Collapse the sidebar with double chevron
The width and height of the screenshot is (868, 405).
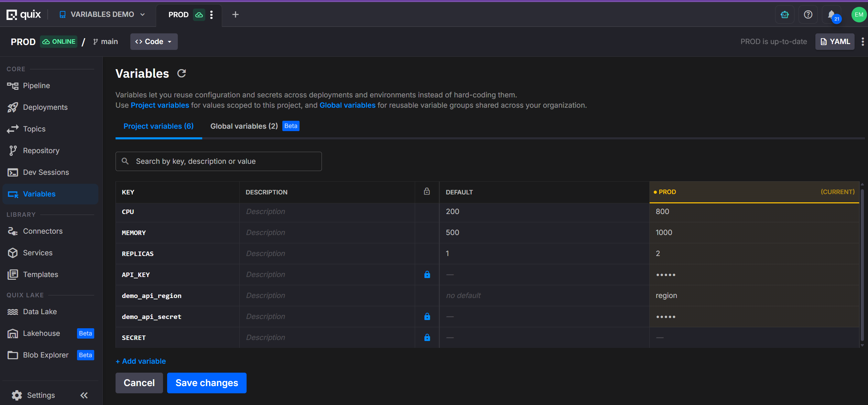click(84, 395)
